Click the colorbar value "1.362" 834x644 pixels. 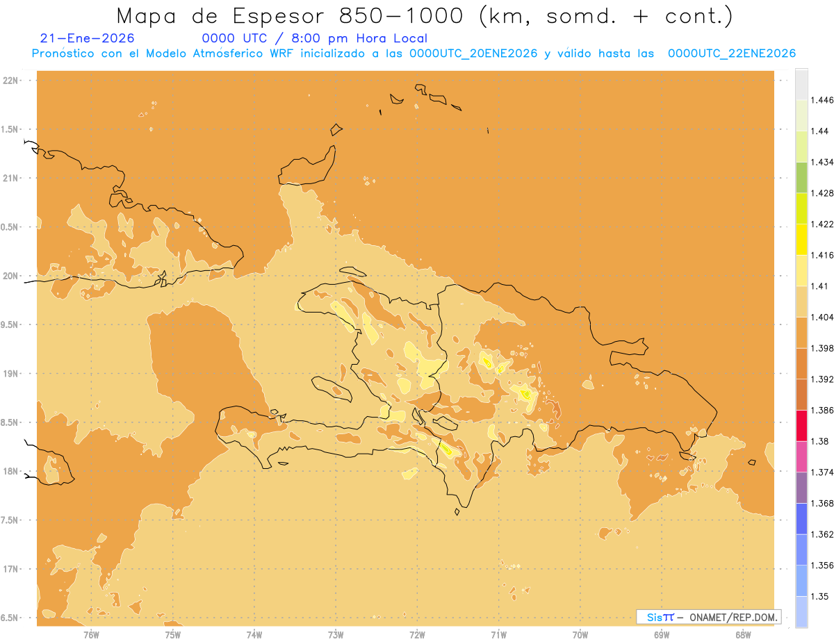(x=823, y=534)
